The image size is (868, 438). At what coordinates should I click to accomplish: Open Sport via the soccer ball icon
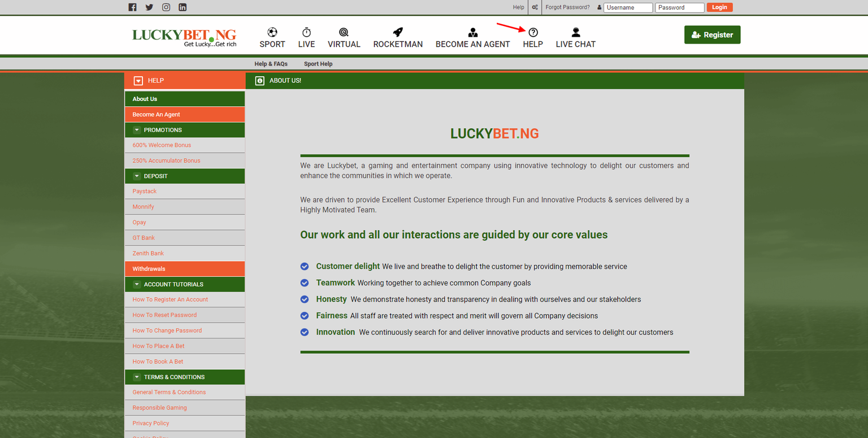[x=272, y=32]
